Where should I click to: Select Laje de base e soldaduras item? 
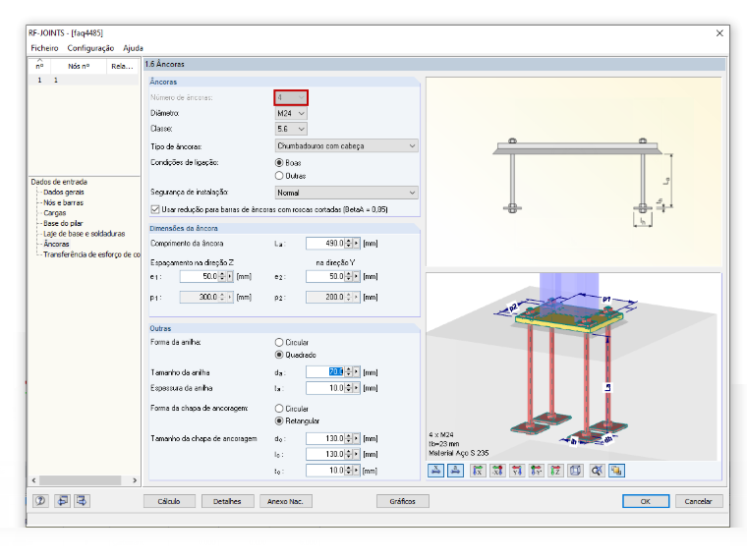pos(84,234)
